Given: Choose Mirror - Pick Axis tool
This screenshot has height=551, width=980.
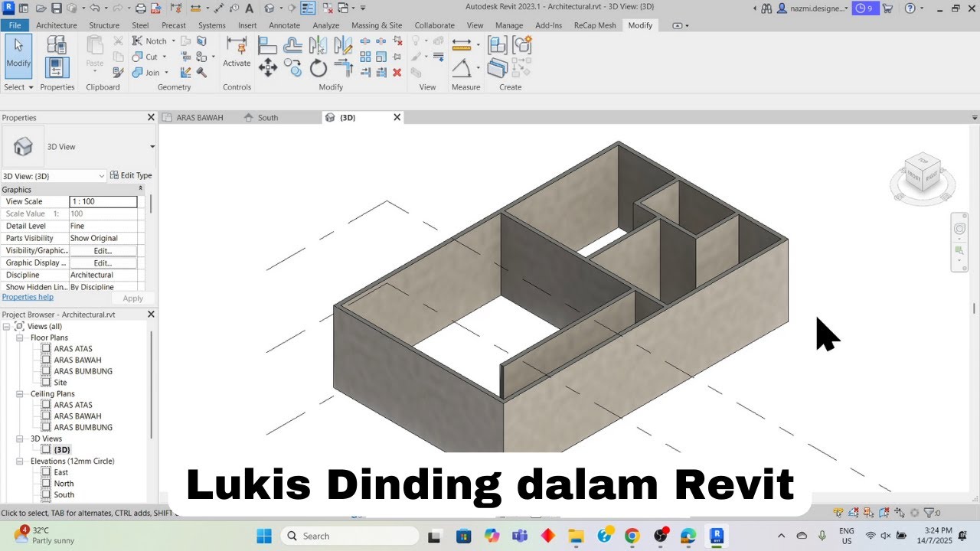Looking at the screenshot, I should click(318, 44).
